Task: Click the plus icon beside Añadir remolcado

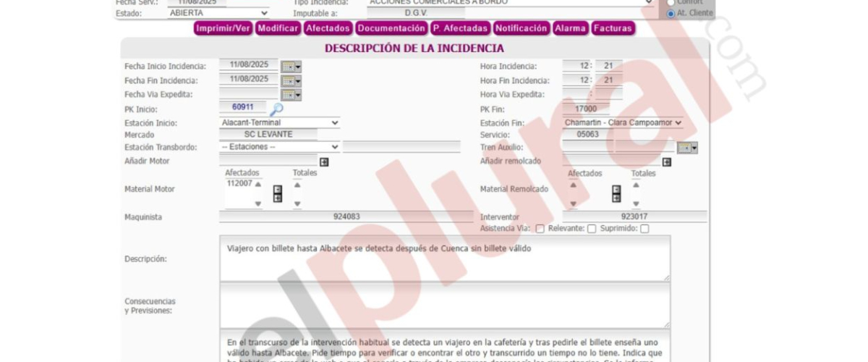Action: pos(666,161)
